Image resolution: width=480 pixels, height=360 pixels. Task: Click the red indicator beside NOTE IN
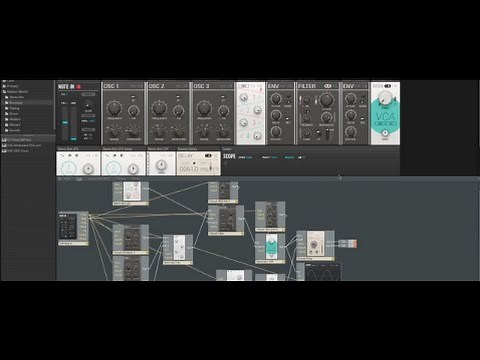[x=79, y=87]
